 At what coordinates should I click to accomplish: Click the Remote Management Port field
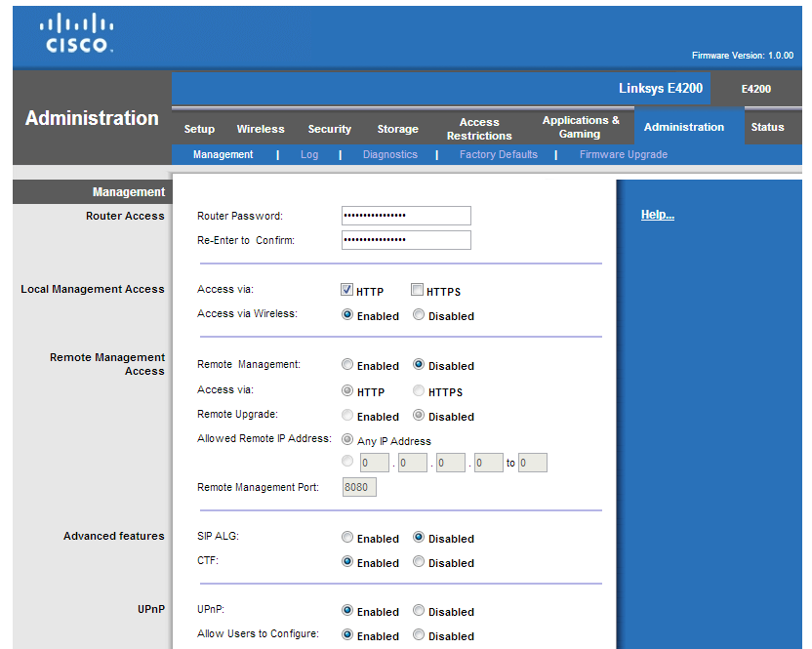point(359,487)
